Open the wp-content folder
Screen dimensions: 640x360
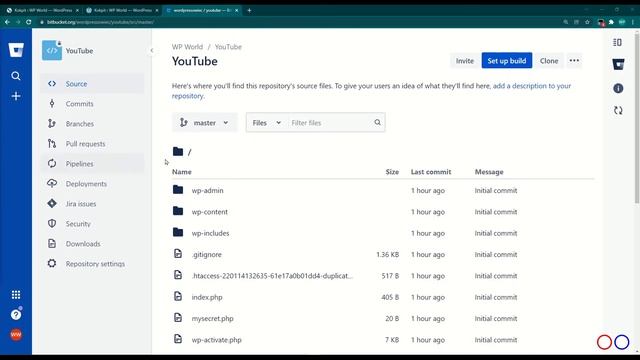point(210,212)
